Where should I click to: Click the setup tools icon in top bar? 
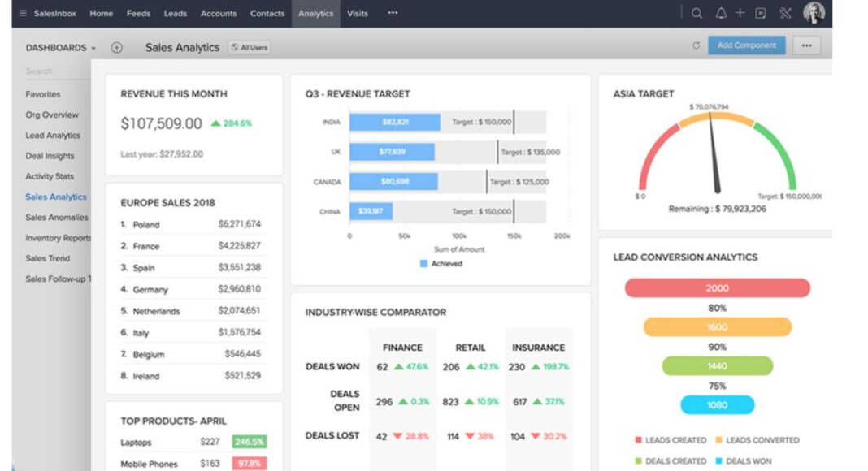pos(784,13)
